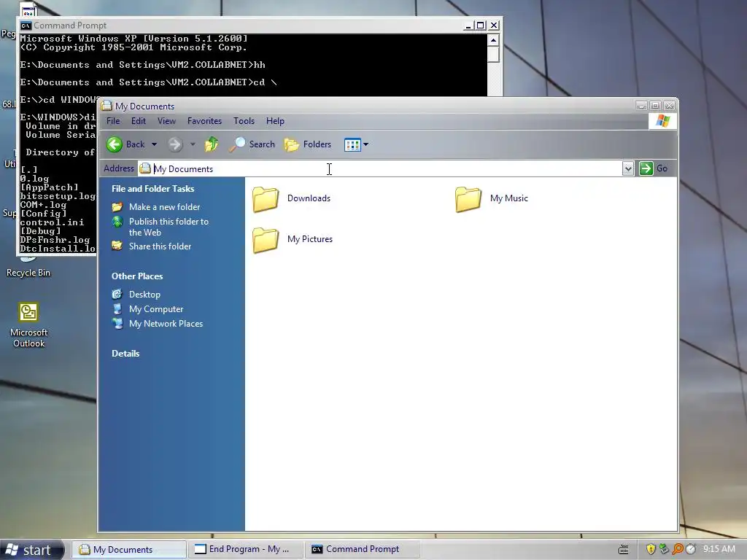Click the system clock showing 9:15 AM
Viewport: 747px width, 560px height.
pyautogui.click(x=719, y=549)
